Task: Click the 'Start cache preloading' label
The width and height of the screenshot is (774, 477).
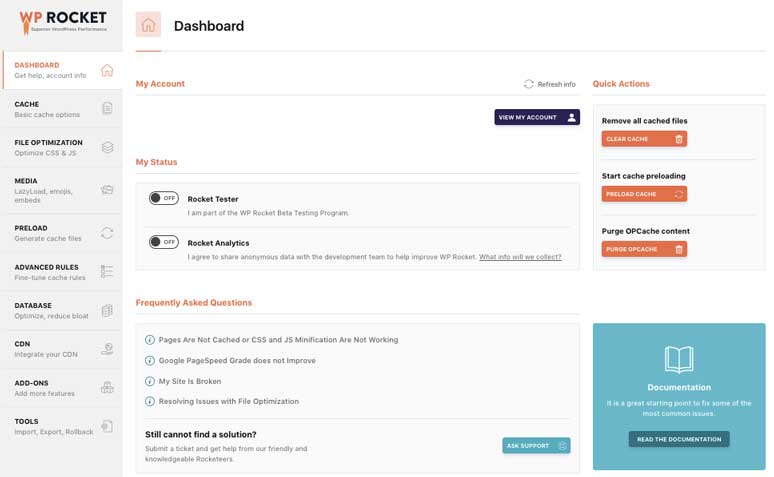Action: click(x=644, y=176)
